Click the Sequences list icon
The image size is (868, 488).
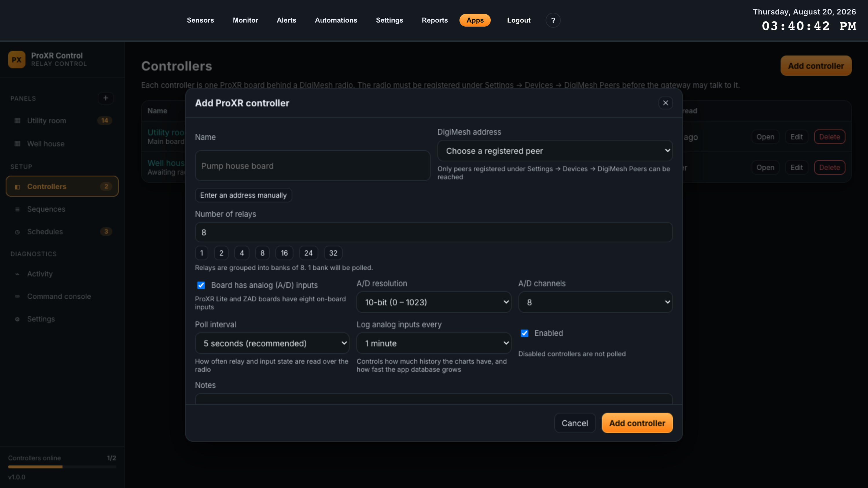(x=18, y=209)
